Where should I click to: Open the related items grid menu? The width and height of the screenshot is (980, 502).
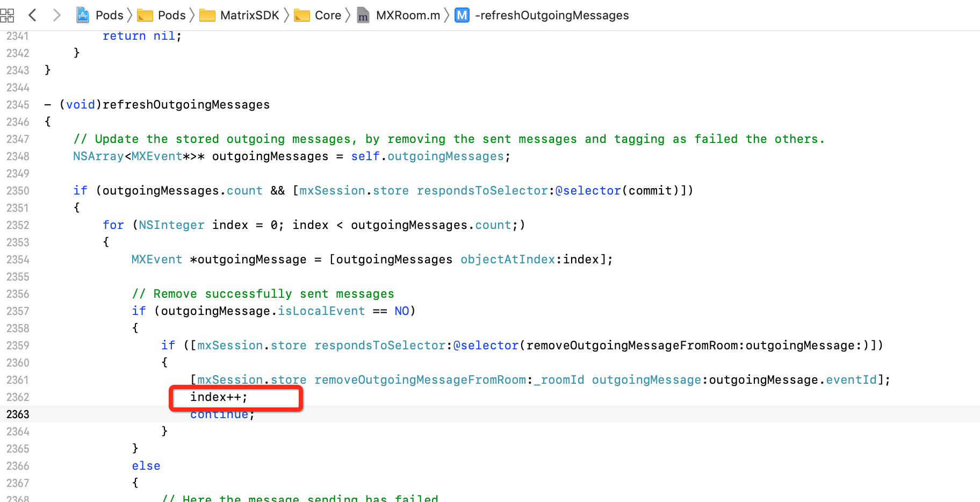pyautogui.click(x=6, y=15)
